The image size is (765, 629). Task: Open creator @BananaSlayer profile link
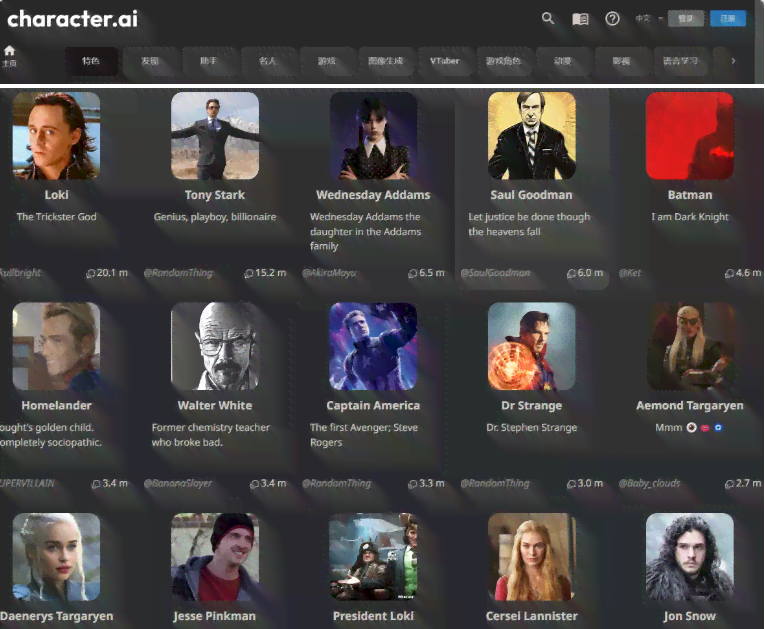178,483
